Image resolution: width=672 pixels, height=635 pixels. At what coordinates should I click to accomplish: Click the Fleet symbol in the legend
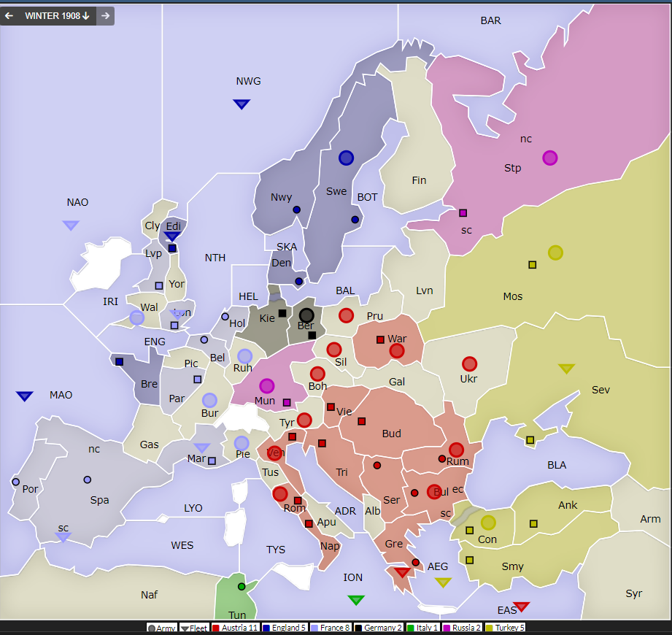pyautogui.click(x=185, y=628)
